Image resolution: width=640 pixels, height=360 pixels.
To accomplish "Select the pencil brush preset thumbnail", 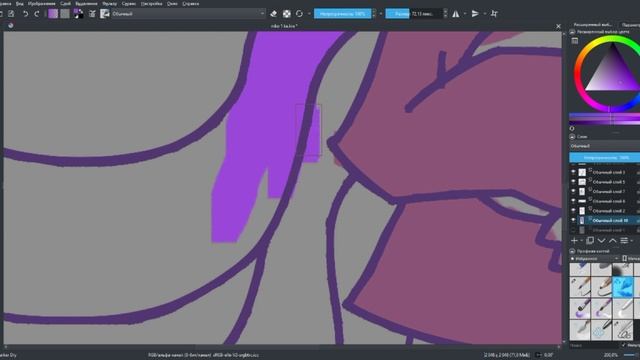I will coord(602,287).
